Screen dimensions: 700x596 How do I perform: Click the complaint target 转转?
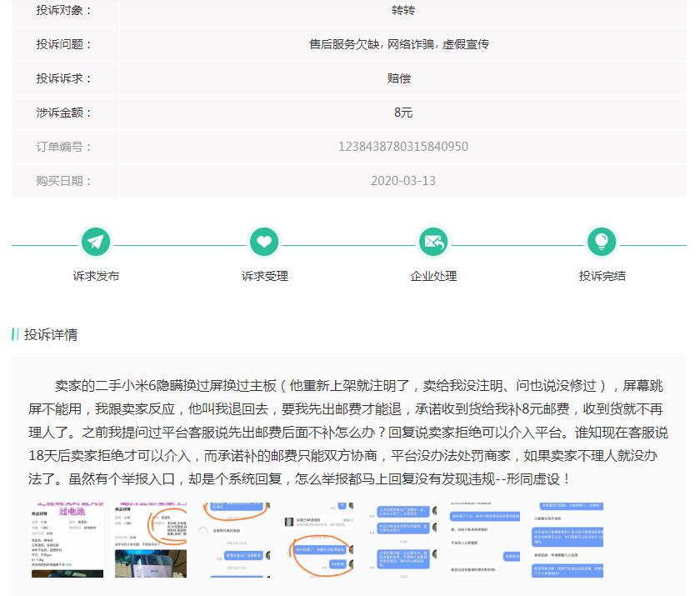pyautogui.click(x=404, y=12)
